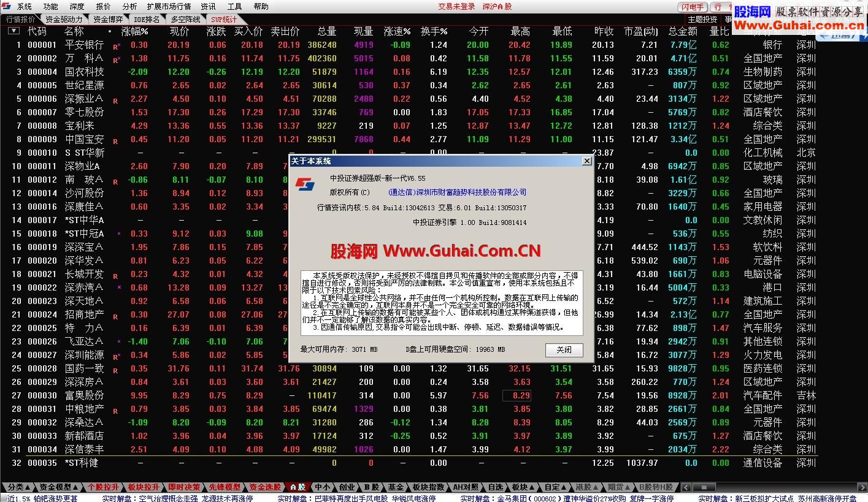Viewport: 868px width, 502px height.
Task: Expand the 板块▲ bottom tab menu
Action: point(523,487)
